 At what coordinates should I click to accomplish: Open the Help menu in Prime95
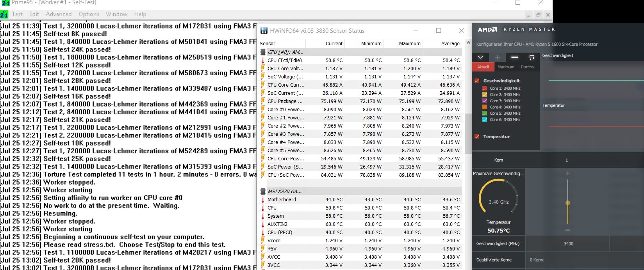[140, 14]
